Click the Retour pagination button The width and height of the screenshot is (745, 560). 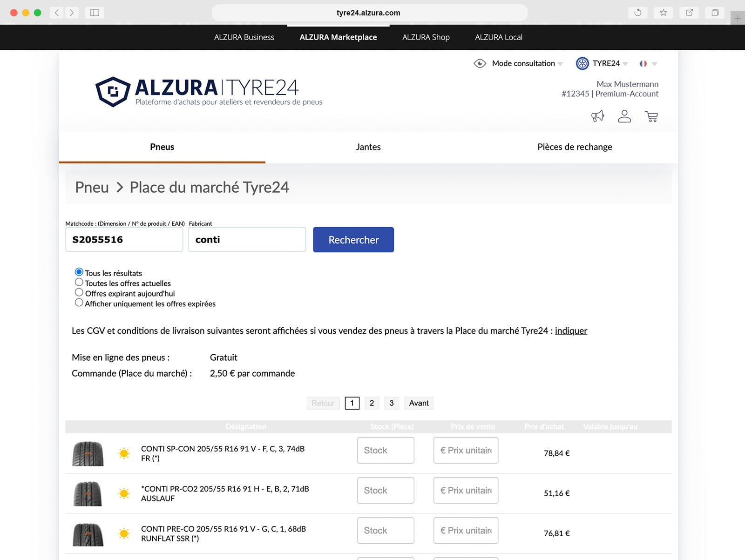[x=323, y=403]
